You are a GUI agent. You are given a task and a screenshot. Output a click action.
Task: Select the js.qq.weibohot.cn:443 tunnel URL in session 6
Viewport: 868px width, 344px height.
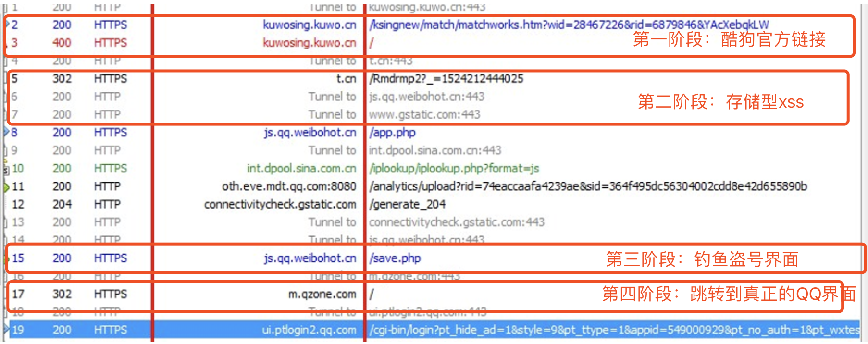point(427,97)
